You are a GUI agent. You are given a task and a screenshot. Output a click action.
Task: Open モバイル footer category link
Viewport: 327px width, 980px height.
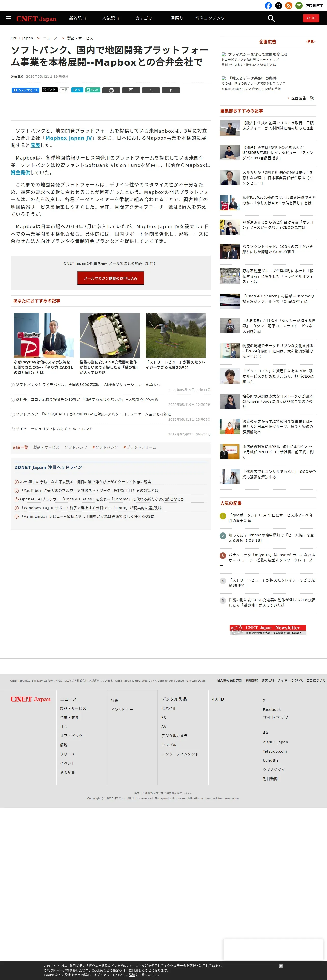tap(169, 708)
